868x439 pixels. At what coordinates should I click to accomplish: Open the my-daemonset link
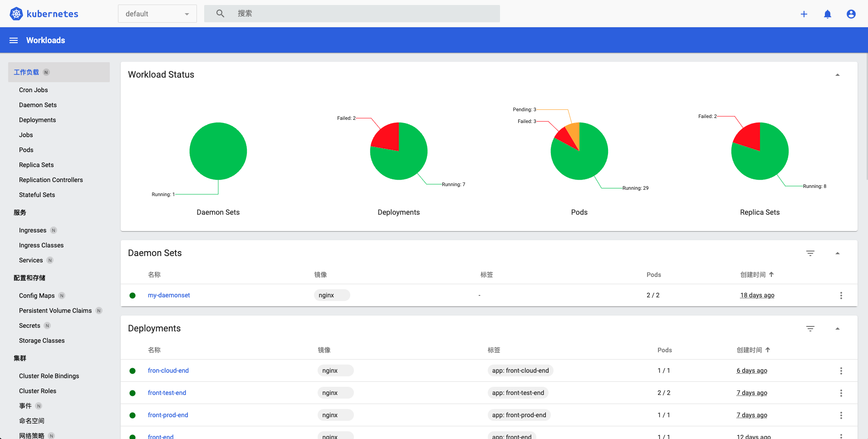(x=169, y=295)
